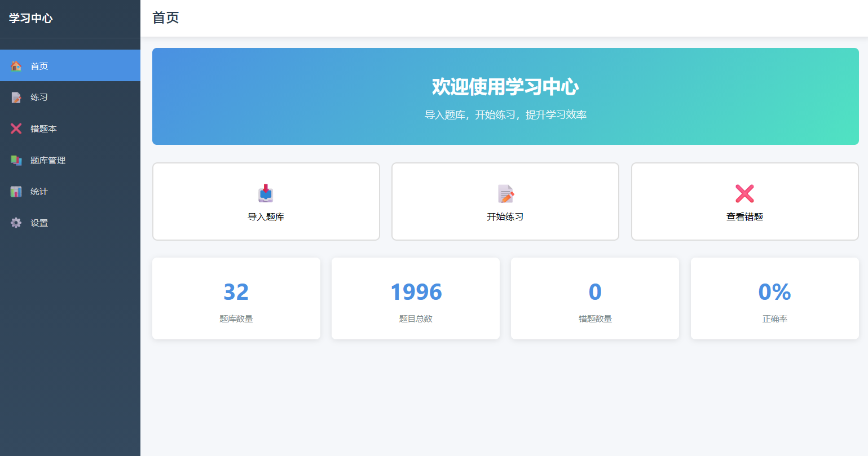Open the 错题本 sidebar menu item
Image resolution: width=868 pixels, height=456 pixels.
[x=70, y=129]
